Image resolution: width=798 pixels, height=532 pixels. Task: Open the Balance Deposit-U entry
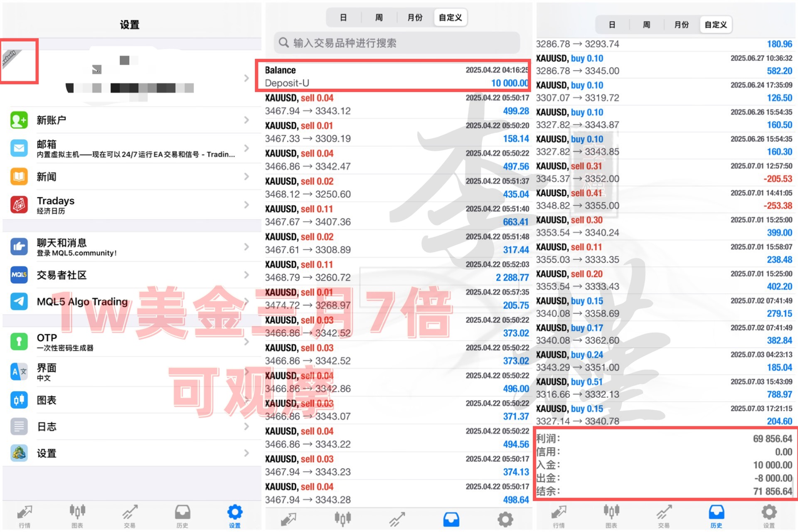[x=392, y=76]
